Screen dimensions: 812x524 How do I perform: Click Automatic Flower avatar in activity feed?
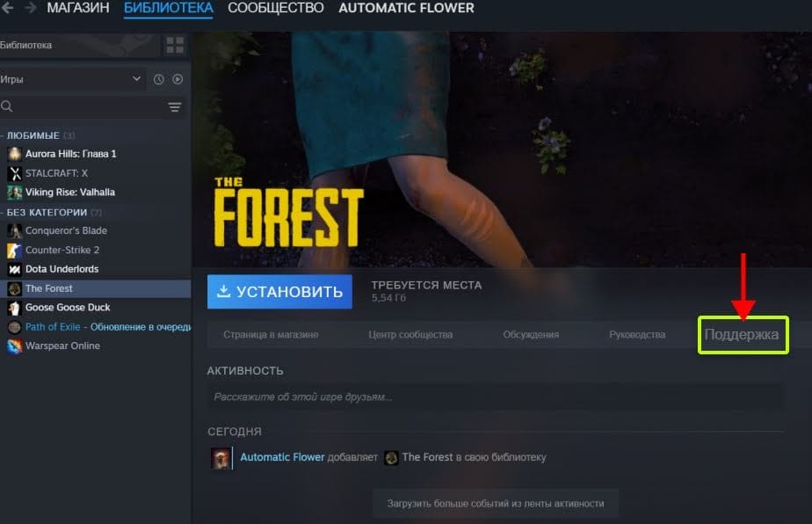point(221,458)
